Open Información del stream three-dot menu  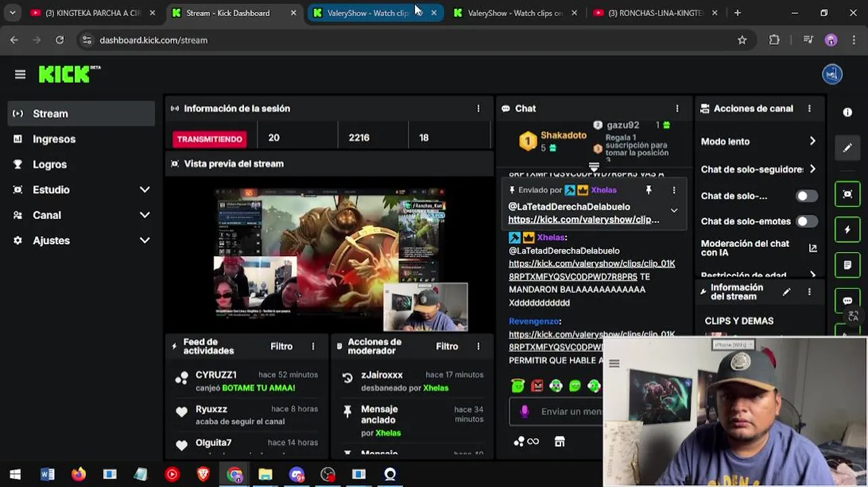pyautogui.click(x=809, y=292)
